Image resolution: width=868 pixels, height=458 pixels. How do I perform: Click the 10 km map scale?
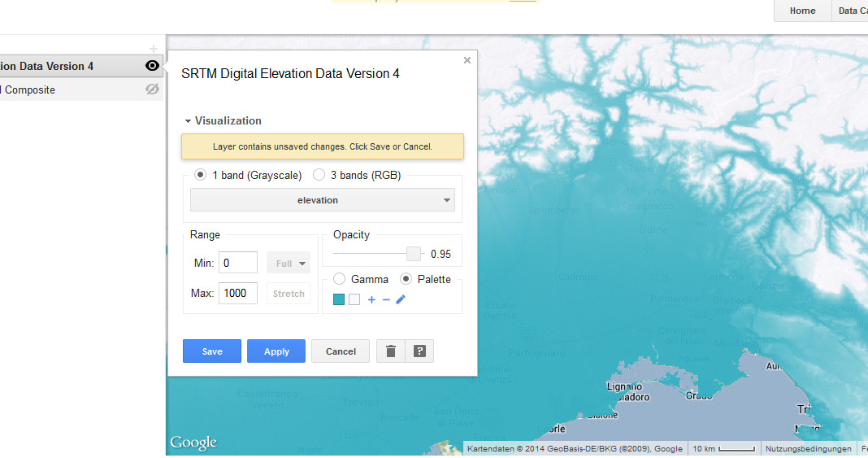[723, 448]
